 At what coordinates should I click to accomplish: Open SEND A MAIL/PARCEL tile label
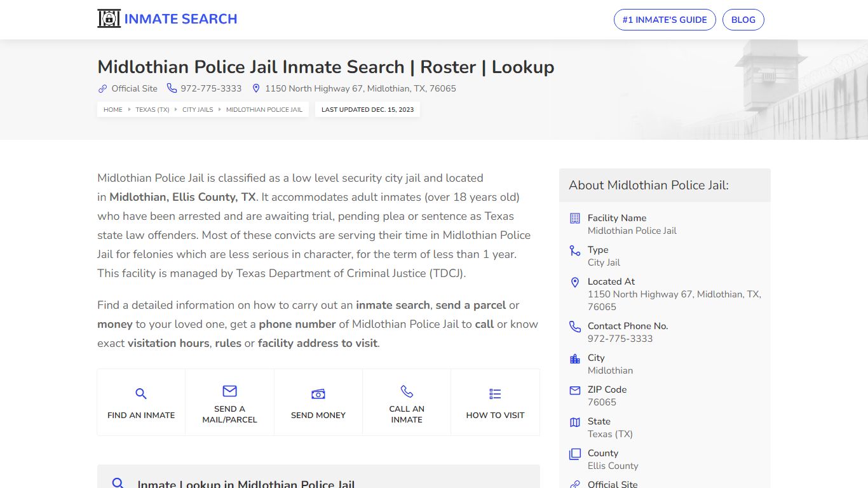pyautogui.click(x=229, y=414)
